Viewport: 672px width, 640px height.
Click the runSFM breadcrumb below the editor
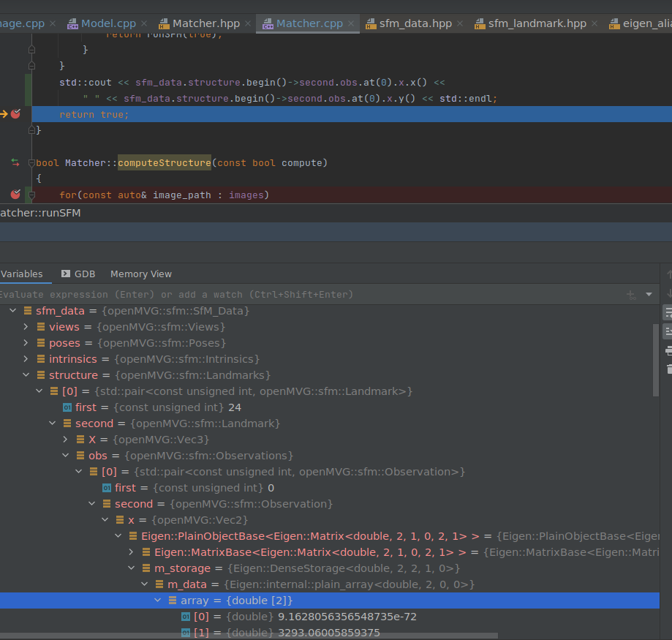(40, 213)
